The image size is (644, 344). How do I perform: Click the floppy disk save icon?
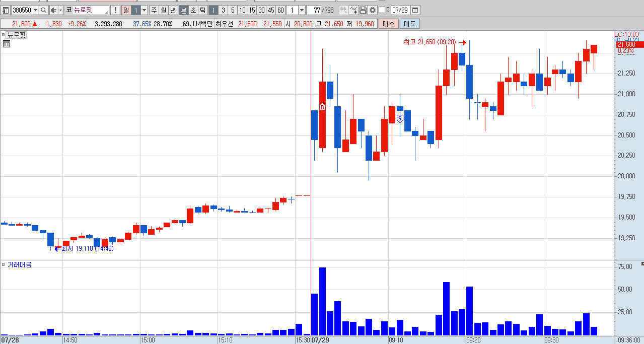click(363, 10)
